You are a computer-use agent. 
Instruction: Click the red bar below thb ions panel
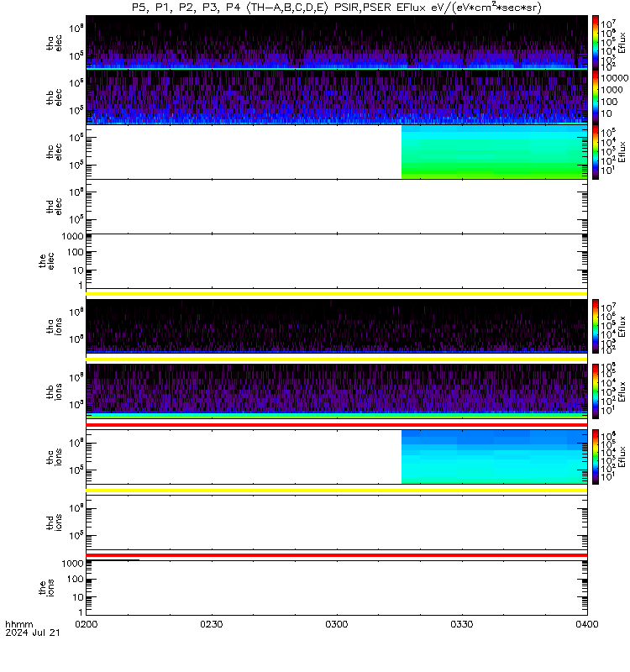337,425
